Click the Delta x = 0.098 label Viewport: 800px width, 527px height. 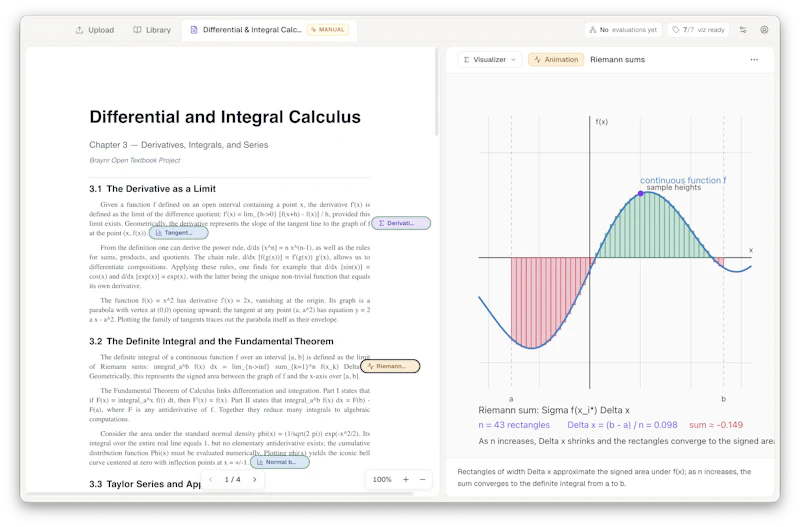[x=622, y=425]
